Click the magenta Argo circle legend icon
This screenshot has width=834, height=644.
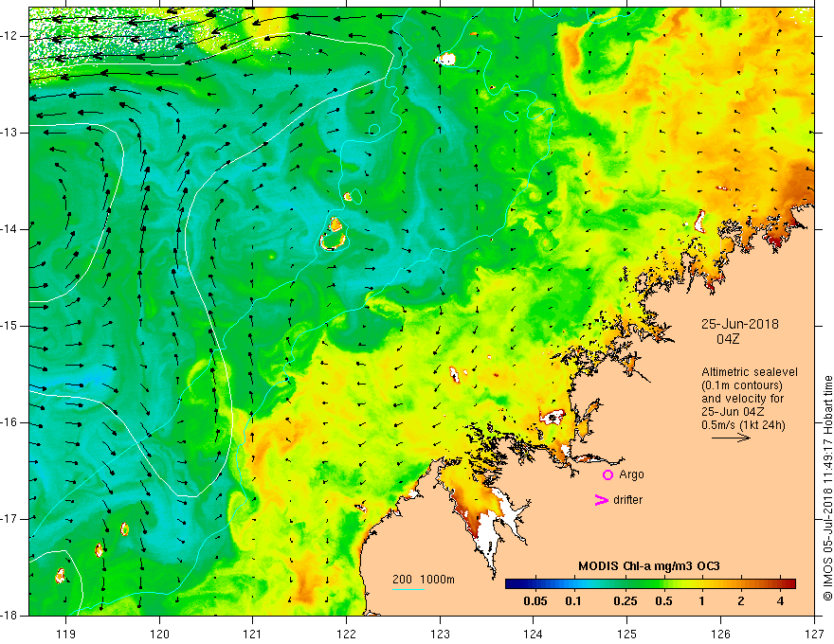(607, 474)
